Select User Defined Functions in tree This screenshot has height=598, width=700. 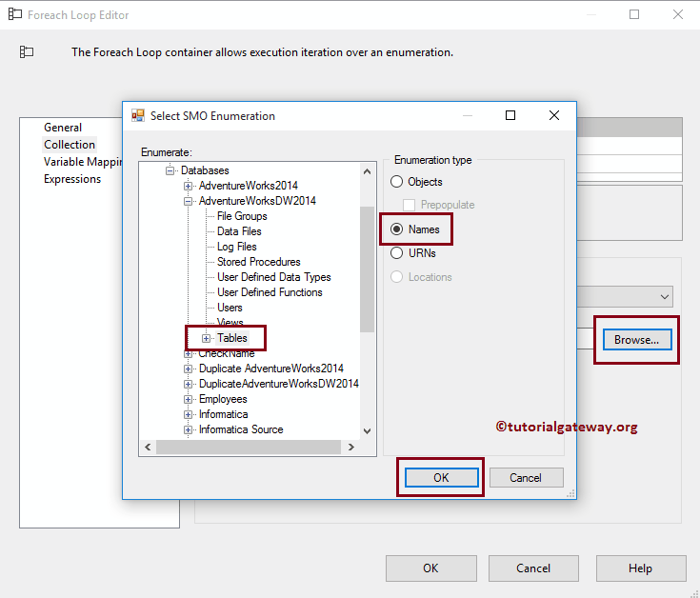pyautogui.click(x=270, y=292)
